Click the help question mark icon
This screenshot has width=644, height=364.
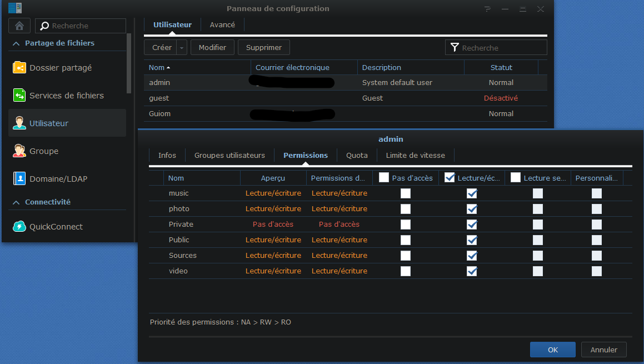point(487,9)
